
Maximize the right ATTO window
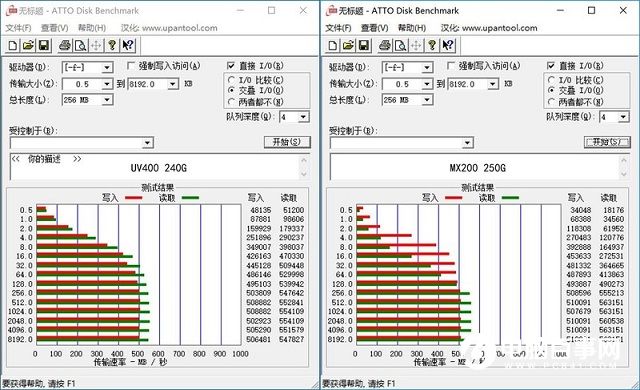coord(591,11)
